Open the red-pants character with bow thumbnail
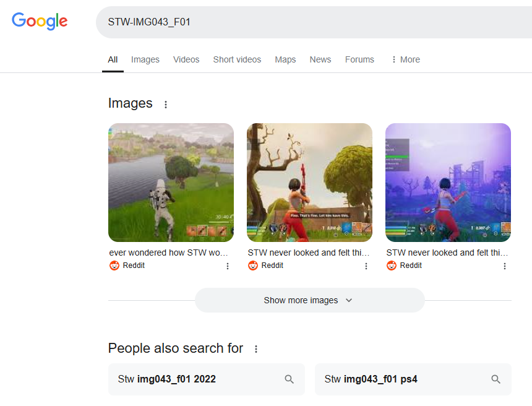Image resolution: width=532 pixels, height=406 pixels. (309, 183)
